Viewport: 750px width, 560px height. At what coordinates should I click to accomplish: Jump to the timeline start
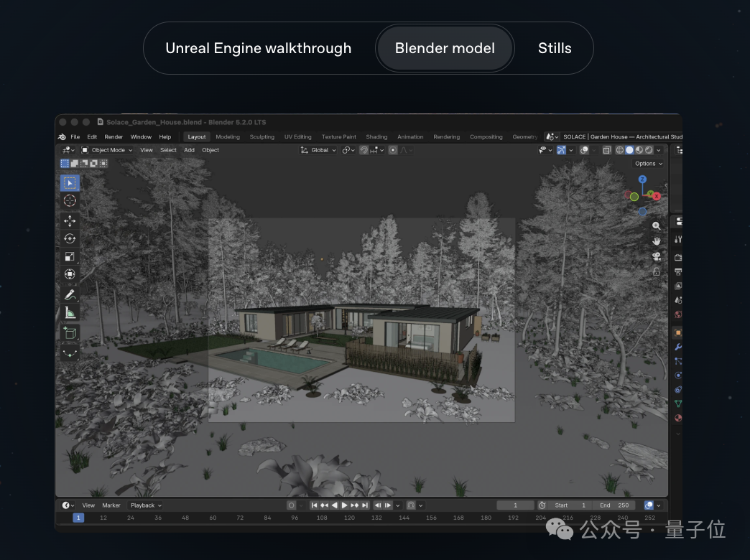pyautogui.click(x=314, y=505)
